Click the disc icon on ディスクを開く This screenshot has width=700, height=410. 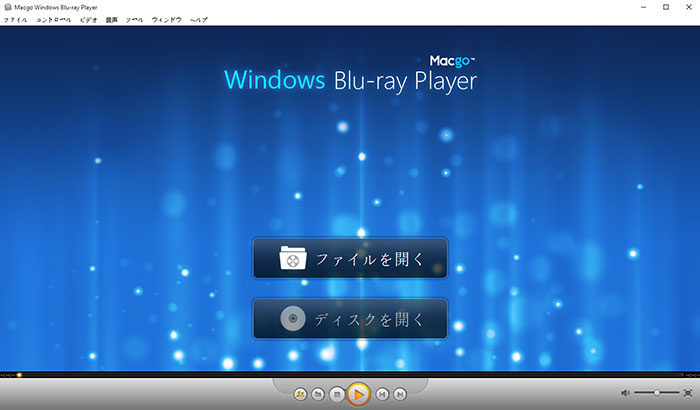[293, 318]
